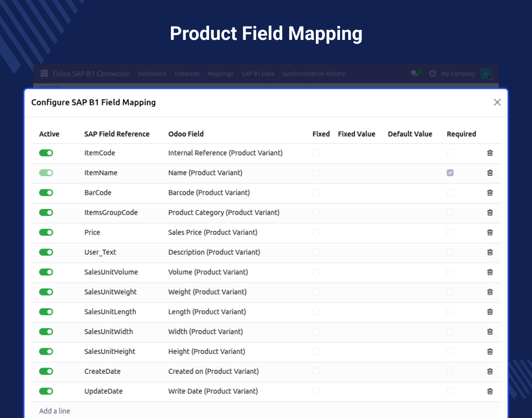The image size is (532, 418).
Task: Open the My Company switcher
Action: (458, 74)
